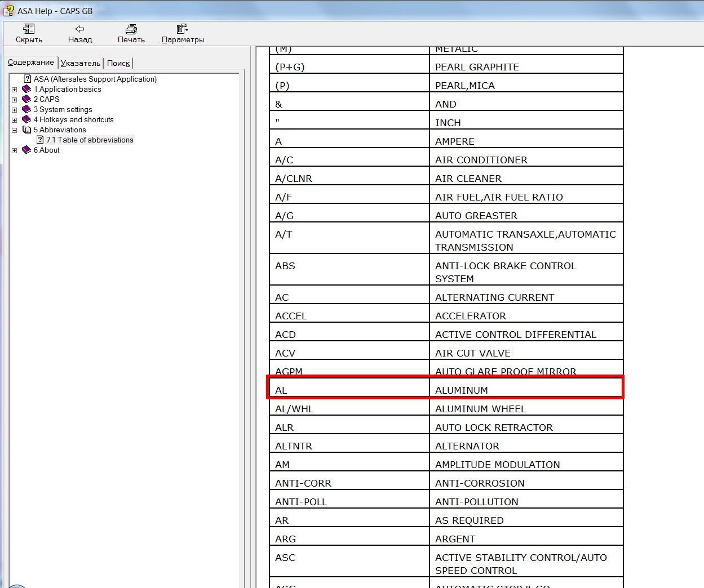Switch to the Указатель (Index) tab
Viewport: 704px width, 588px height.
(80, 63)
